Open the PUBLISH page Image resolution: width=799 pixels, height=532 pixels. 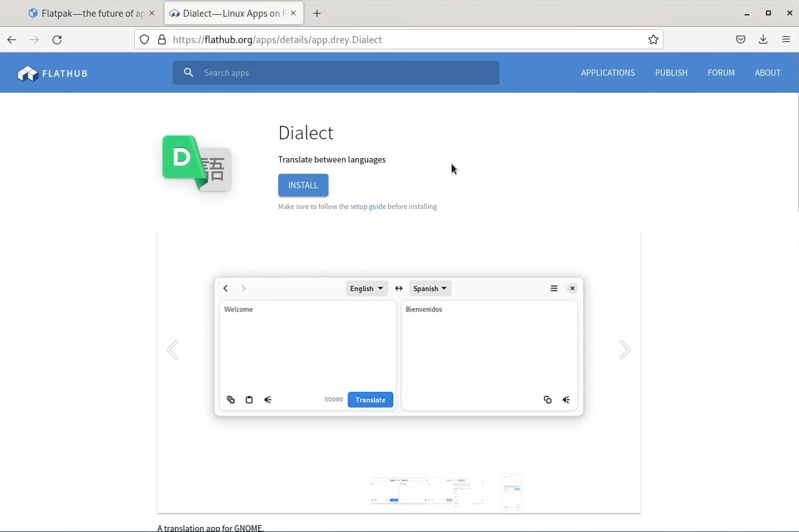click(671, 73)
